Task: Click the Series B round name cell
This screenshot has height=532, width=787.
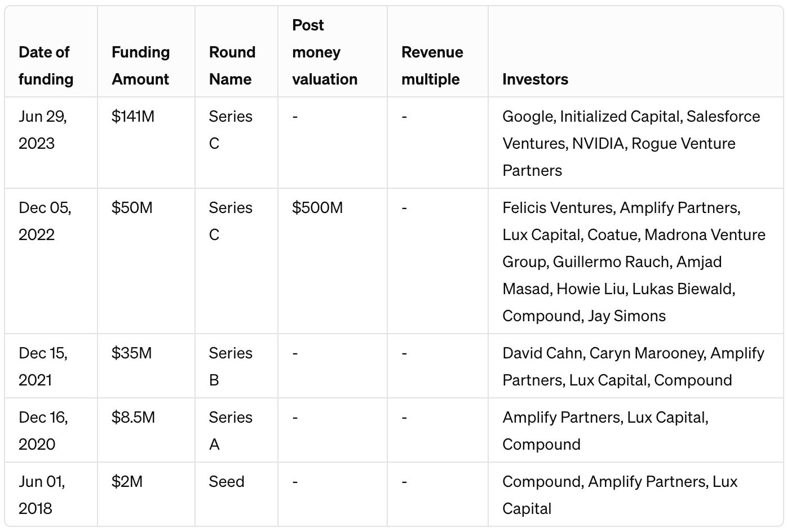Action: (236, 366)
